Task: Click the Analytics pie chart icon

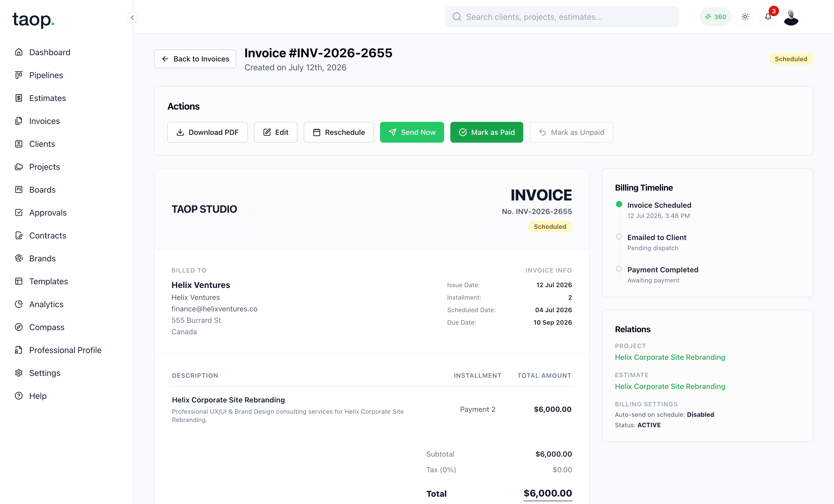Action: (19, 304)
